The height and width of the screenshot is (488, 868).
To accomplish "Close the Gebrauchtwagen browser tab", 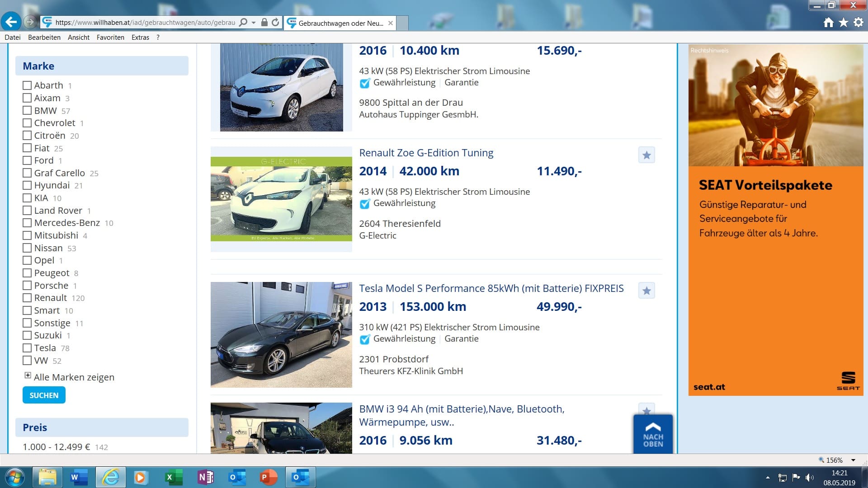I will (x=391, y=23).
